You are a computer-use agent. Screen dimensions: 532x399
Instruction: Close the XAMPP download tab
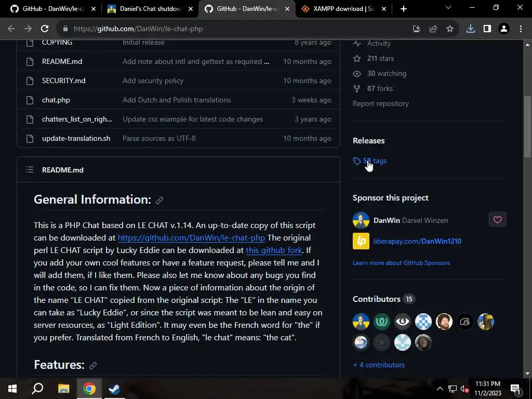[x=384, y=9]
